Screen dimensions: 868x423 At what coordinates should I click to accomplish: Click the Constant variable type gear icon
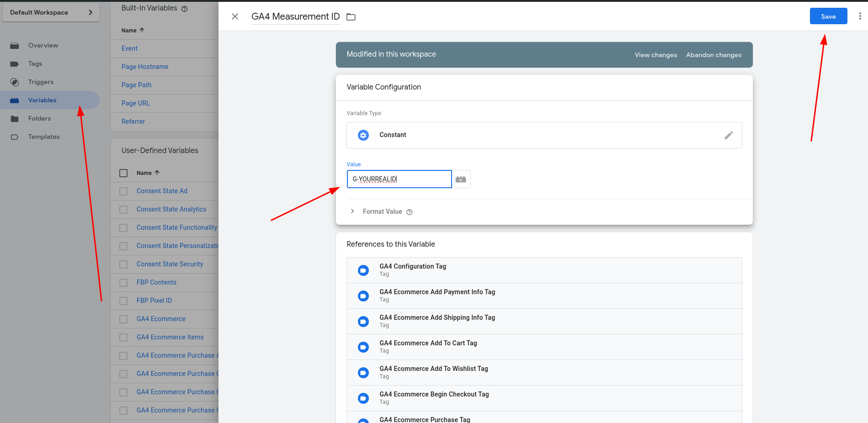363,135
